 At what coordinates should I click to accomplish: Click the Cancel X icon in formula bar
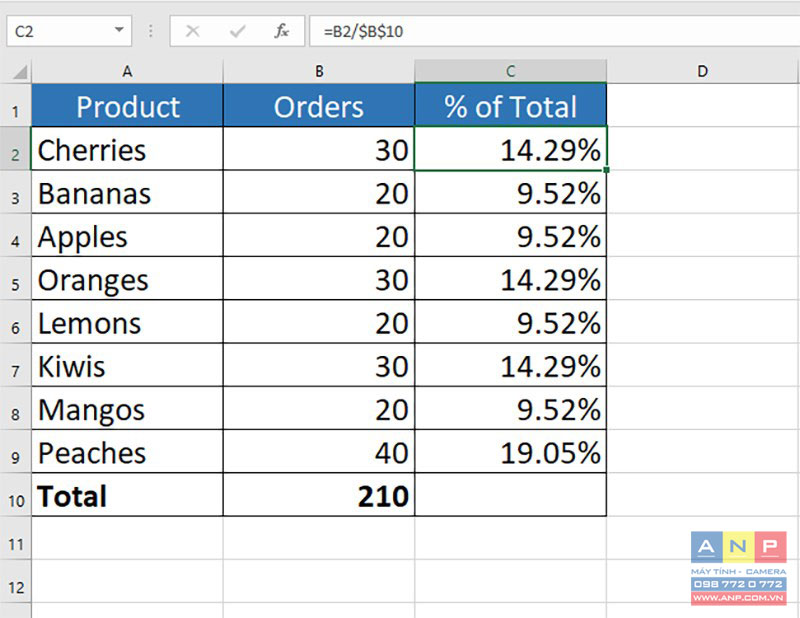(x=192, y=31)
